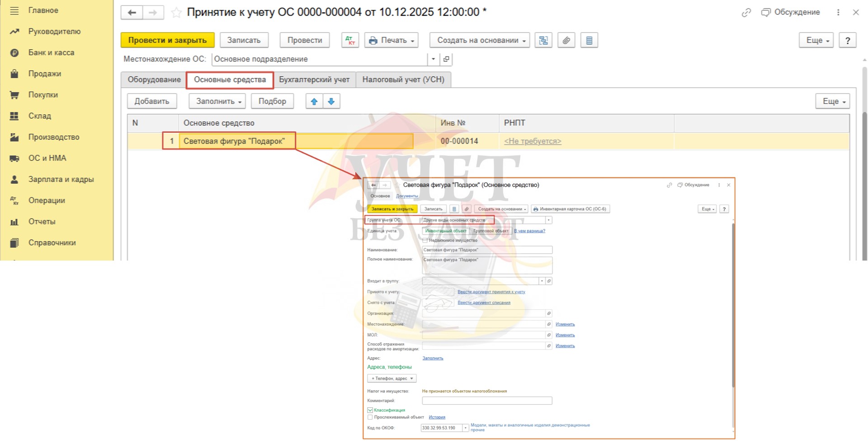Copy document link via chain icon

click(x=746, y=13)
